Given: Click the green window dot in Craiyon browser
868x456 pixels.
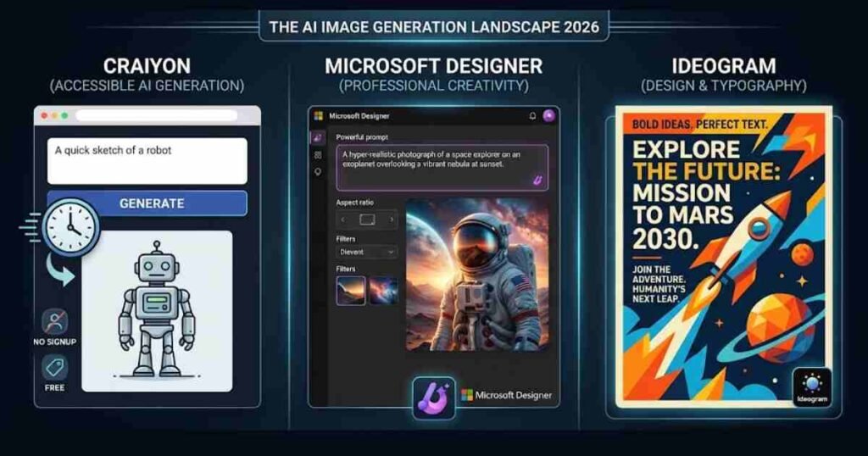Looking at the screenshot, I should coord(64,115).
